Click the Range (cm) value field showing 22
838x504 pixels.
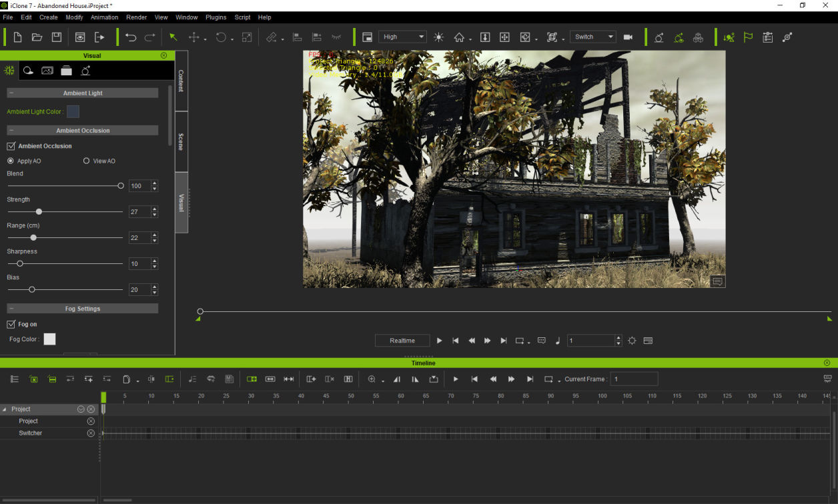click(x=139, y=238)
